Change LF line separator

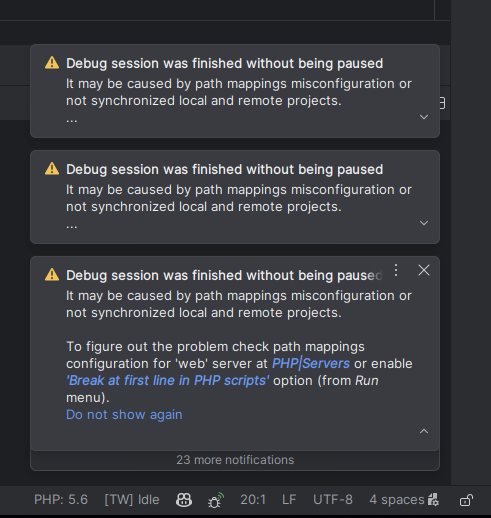pyautogui.click(x=289, y=500)
